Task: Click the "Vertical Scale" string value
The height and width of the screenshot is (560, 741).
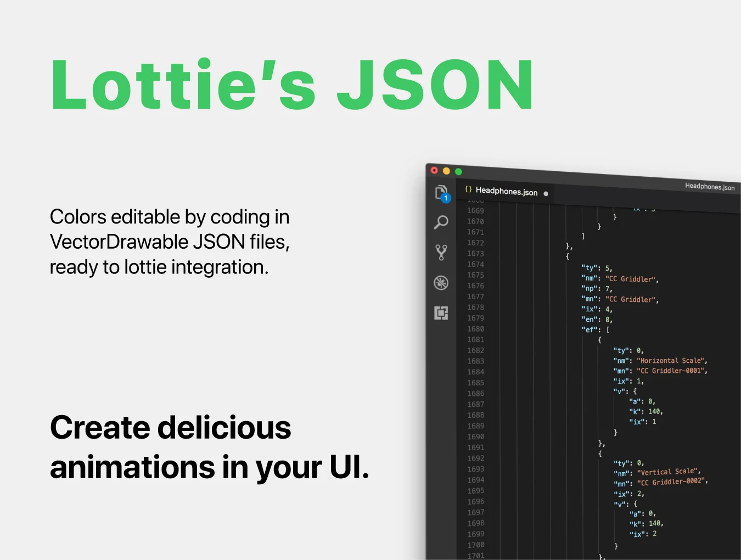Action: [667, 472]
